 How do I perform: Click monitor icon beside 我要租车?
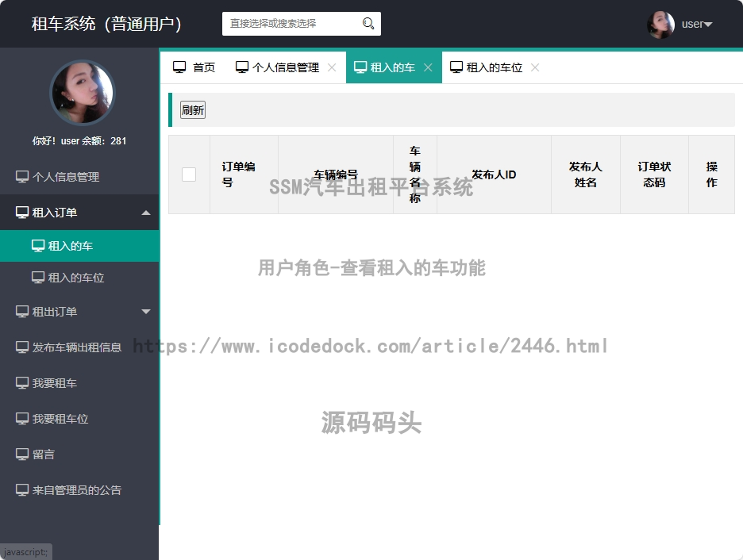[x=22, y=382]
